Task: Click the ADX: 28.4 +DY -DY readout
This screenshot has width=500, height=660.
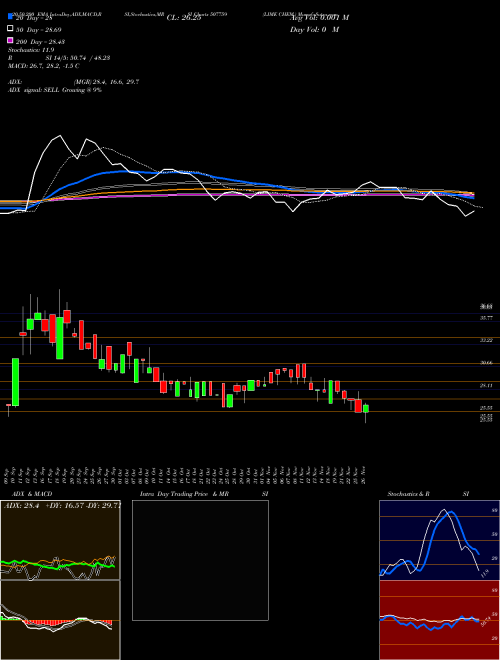Action: click(62, 506)
